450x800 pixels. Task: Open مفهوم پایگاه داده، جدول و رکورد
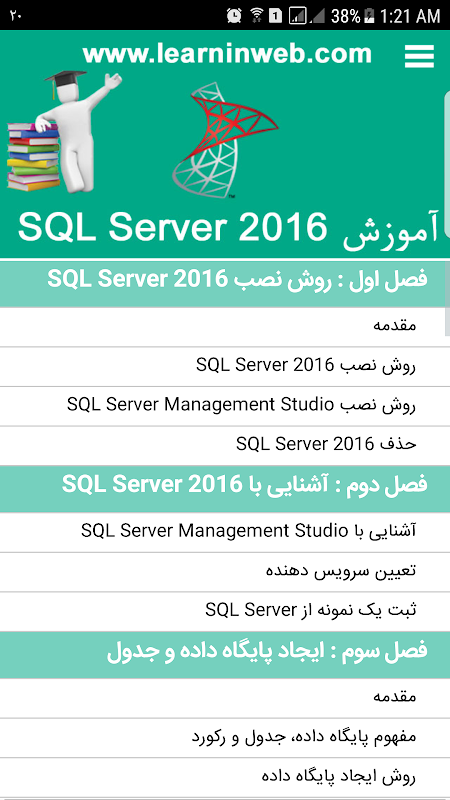pyautogui.click(x=225, y=738)
